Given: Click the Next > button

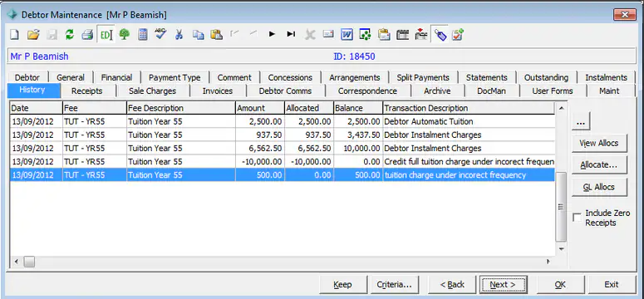Looking at the screenshot, I should [x=503, y=284].
